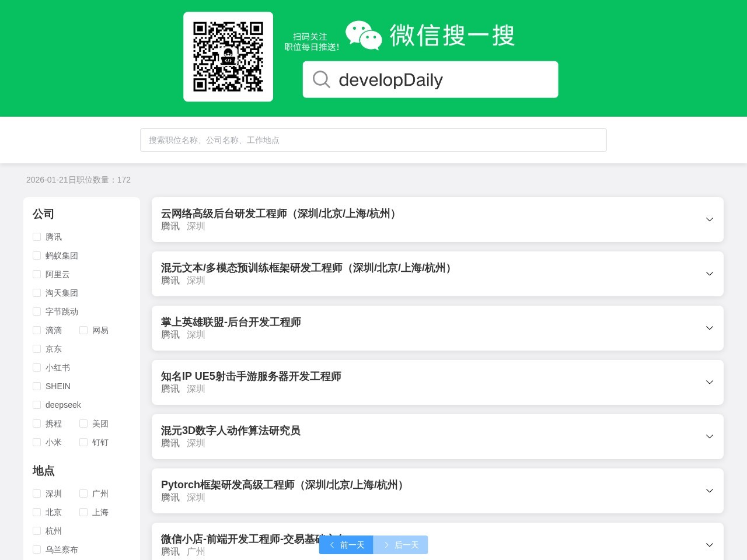The image size is (747, 560).
Task: Open the 知名IP UE5射击手游服务器开发工程师 title
Action: point(251,376)
